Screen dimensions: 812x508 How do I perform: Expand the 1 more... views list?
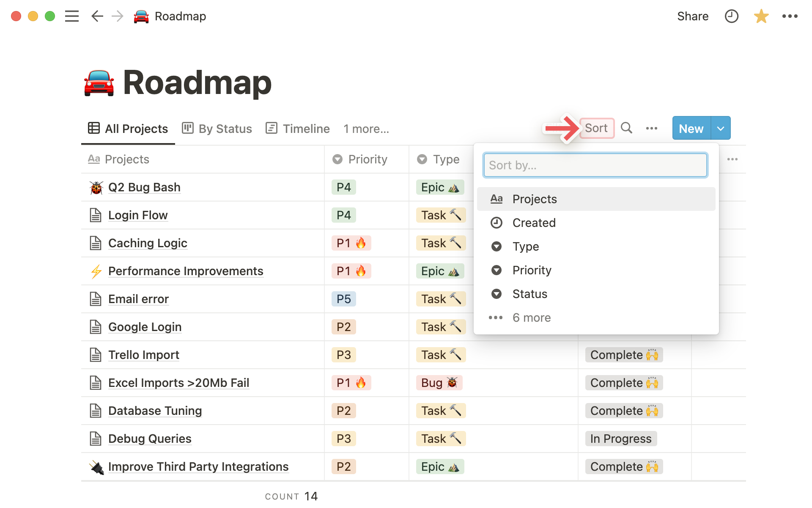point(366,129)
